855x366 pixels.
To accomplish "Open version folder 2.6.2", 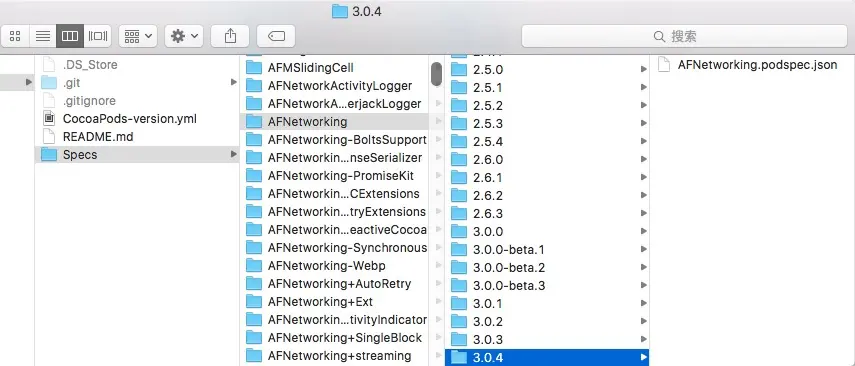I will pos(547,196).
